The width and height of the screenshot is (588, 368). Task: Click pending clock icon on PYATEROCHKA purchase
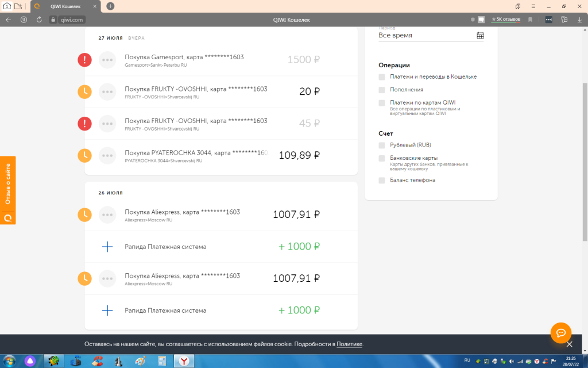pyautogui.click(x=84, y=155)
